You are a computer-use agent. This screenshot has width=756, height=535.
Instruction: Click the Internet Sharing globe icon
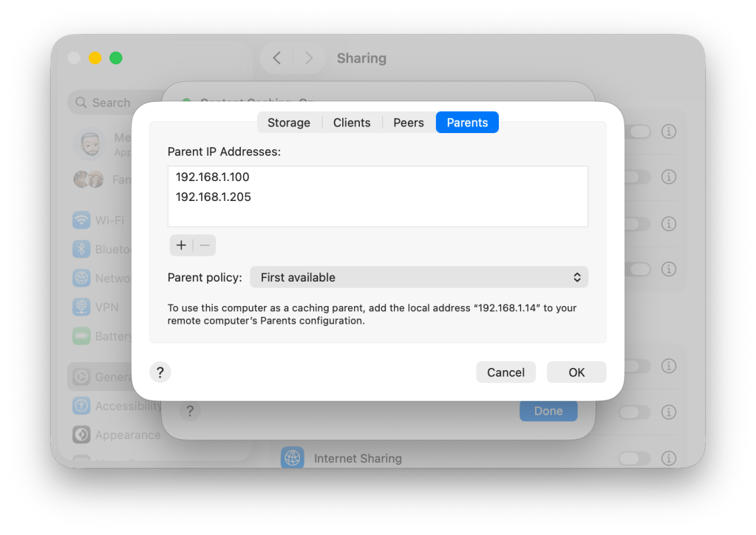(293, 458)
